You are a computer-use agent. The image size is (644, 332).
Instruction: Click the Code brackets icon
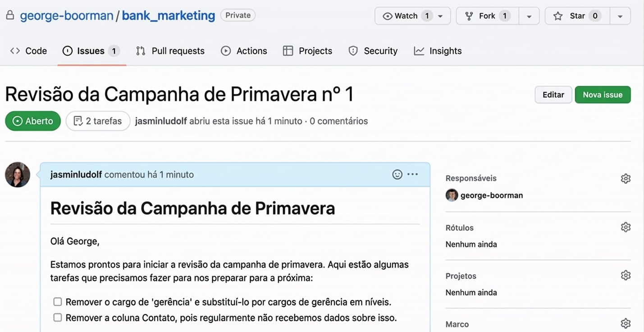point(15,51)
